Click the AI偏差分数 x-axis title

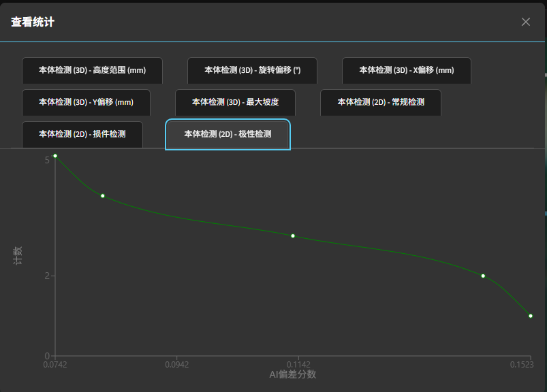292,375
